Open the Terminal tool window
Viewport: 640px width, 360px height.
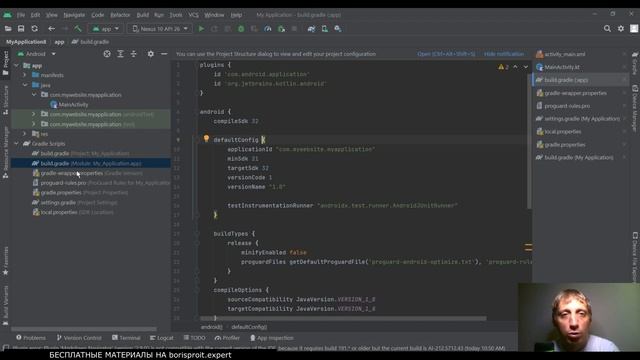tap(126, 338)
